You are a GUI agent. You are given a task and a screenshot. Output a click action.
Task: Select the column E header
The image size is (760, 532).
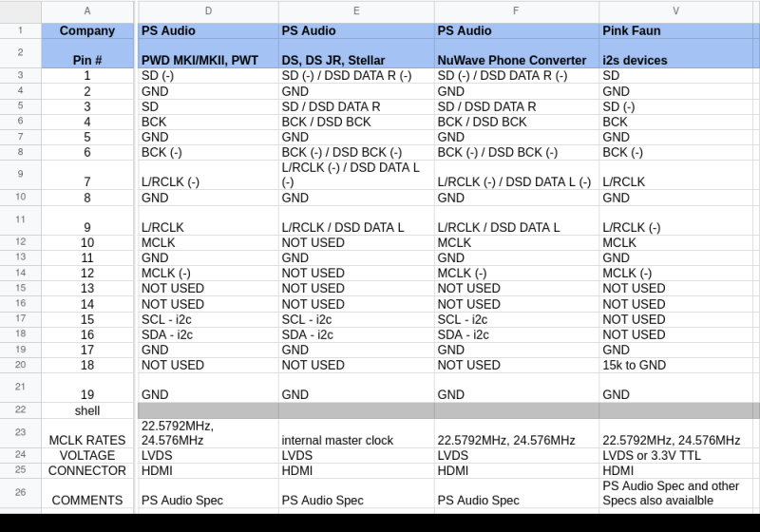pos(356,11)
